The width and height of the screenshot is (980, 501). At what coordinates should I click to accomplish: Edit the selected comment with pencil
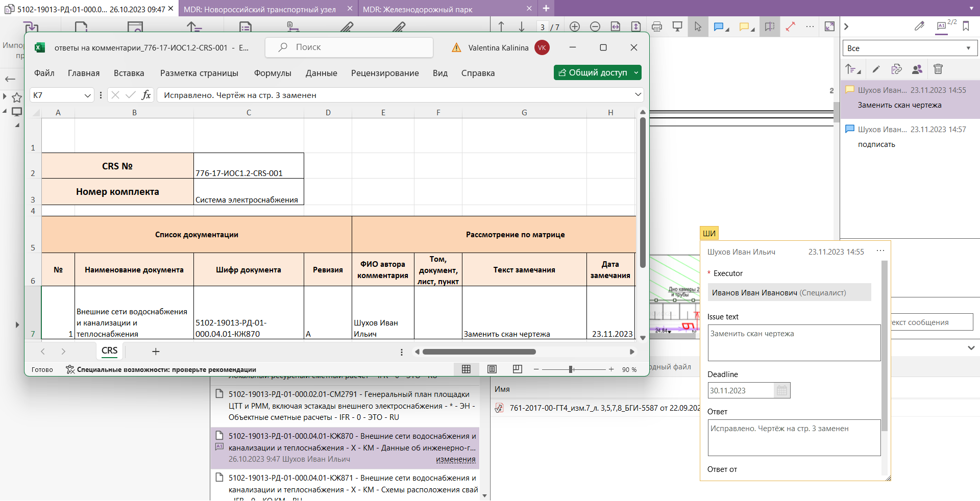tap(876, 69)
